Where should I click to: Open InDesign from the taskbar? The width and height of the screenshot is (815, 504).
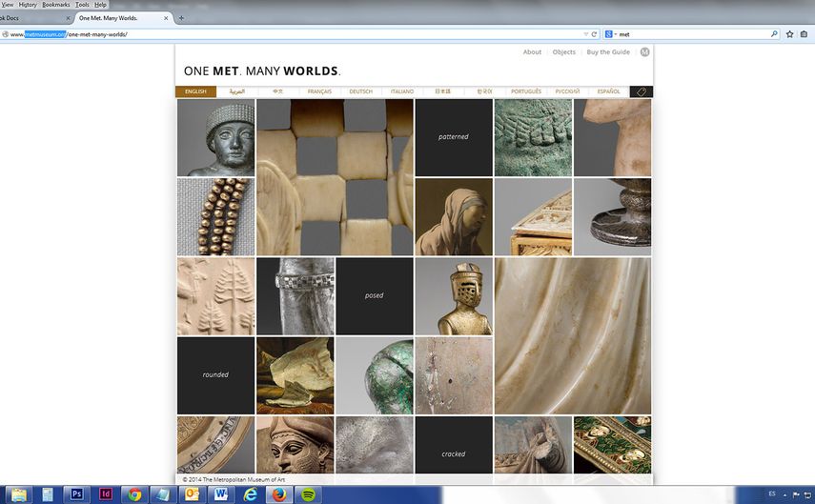coord(106,494)
